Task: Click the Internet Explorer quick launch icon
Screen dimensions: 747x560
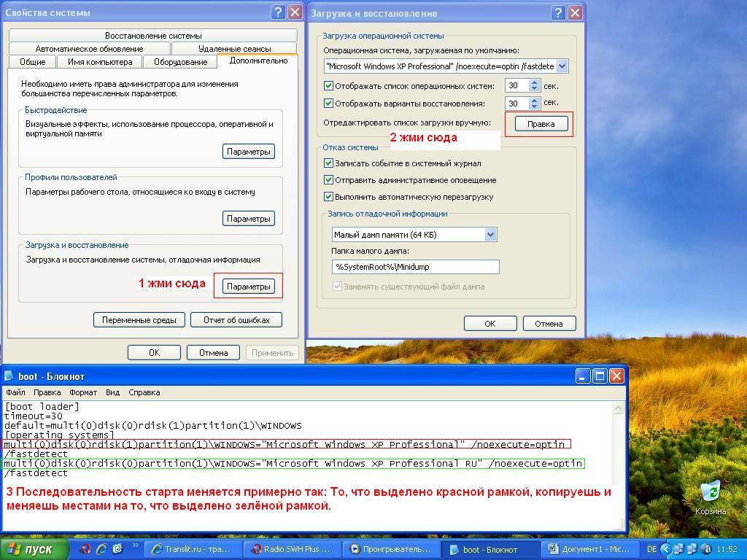Action: point(101,549)
